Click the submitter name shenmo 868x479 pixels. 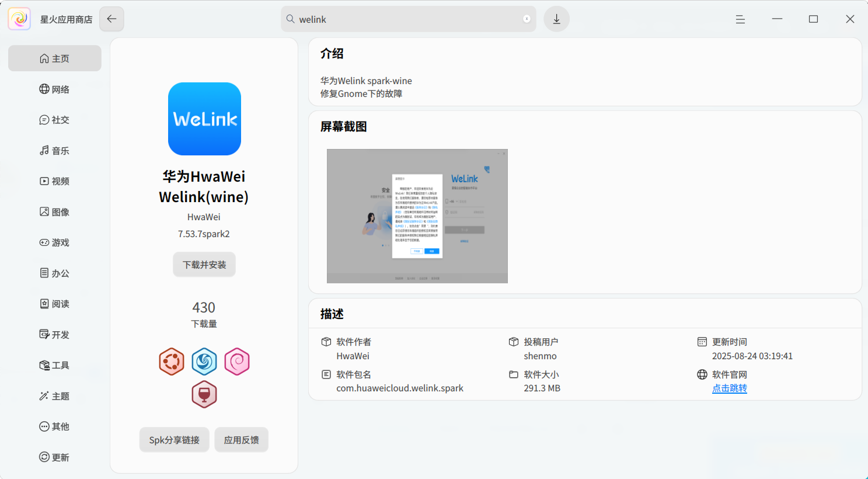541,356
